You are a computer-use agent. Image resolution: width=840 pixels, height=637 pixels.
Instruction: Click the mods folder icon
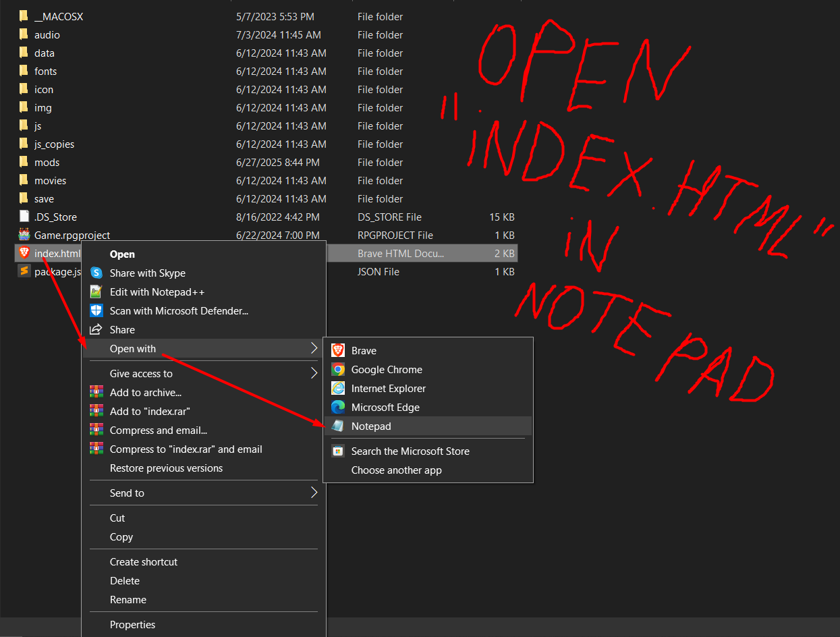point(24,162)
